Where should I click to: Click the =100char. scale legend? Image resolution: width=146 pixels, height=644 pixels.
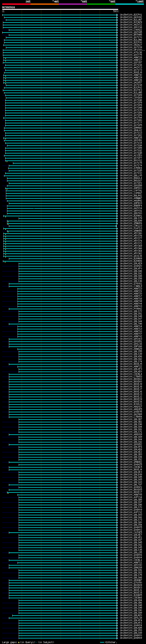[x=109, y=642]
